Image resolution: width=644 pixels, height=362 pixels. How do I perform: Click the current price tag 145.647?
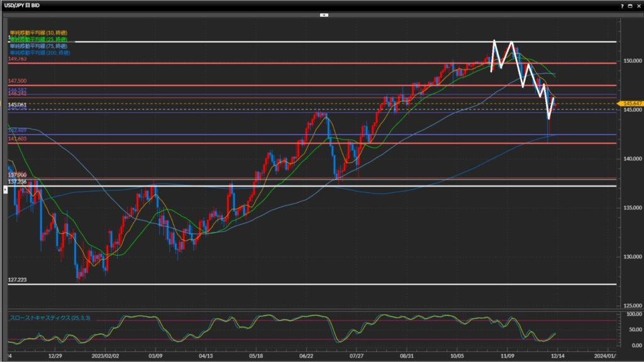tap(630, 103)
